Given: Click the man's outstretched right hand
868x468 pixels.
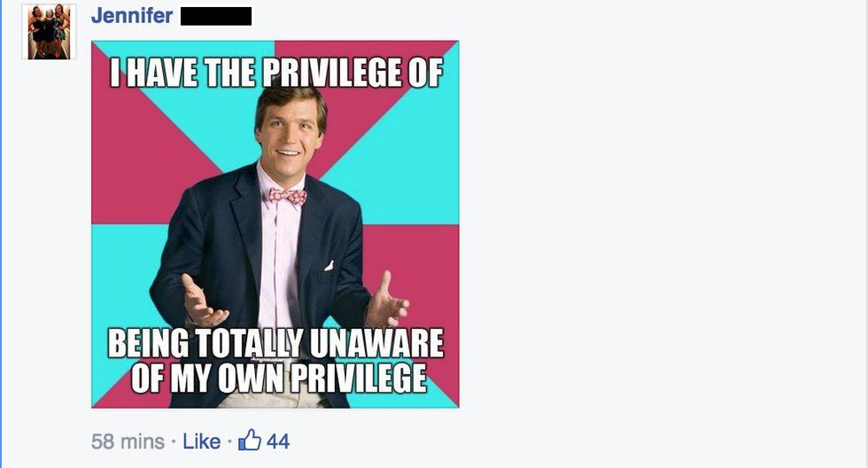Looking at the screenshot, I should tap(202, 302).
